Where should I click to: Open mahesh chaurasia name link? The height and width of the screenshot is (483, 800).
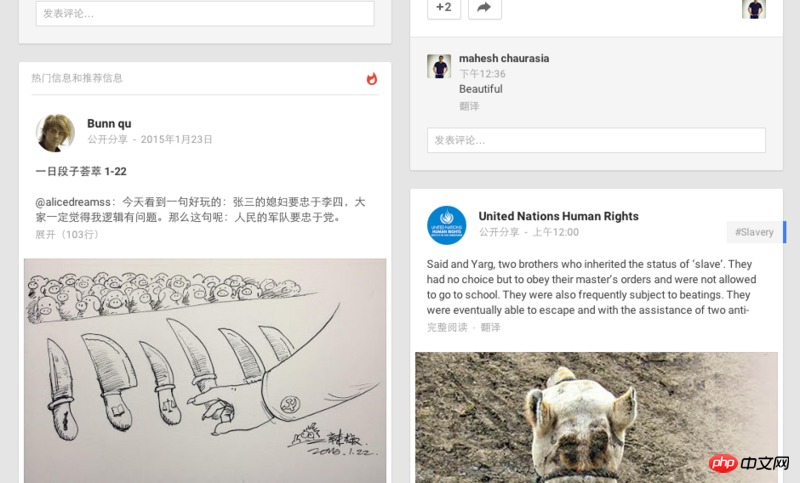click(x=504, y=58)
